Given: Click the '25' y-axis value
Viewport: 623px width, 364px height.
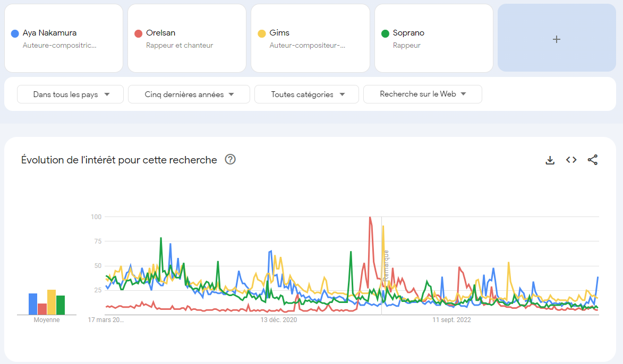Looking at the screenshot, I should 98,290.
